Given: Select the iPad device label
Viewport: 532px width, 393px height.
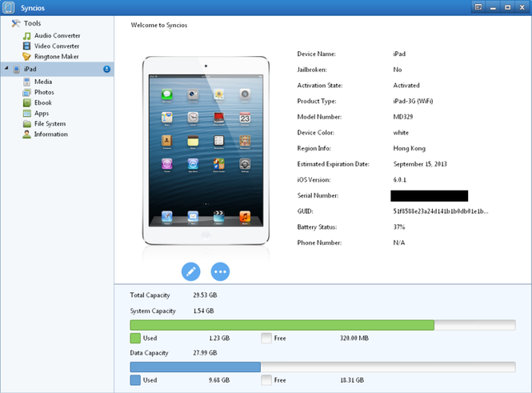Looking at the screenshot, I should click(x=30, y=69).
